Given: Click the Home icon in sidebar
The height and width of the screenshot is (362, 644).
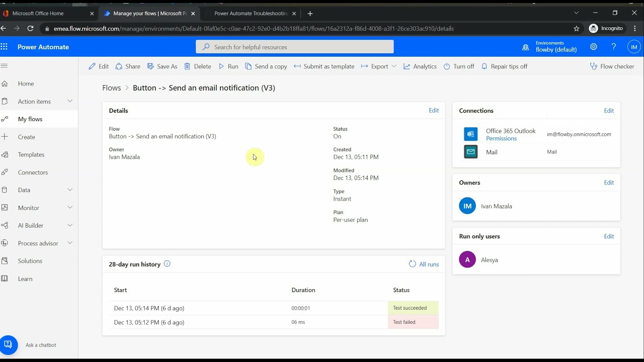Looking at the screenshot, I should (5, 83).
